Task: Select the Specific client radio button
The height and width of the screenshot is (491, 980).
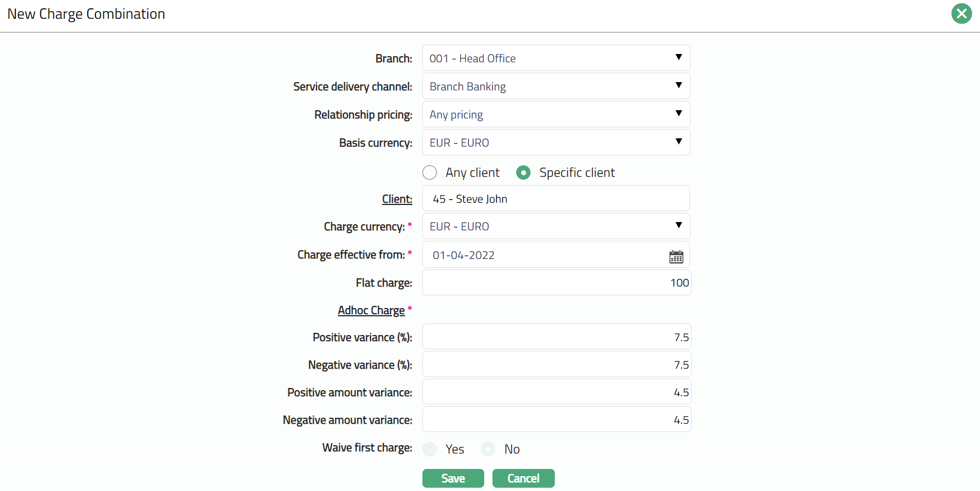Action: point(523,172)
